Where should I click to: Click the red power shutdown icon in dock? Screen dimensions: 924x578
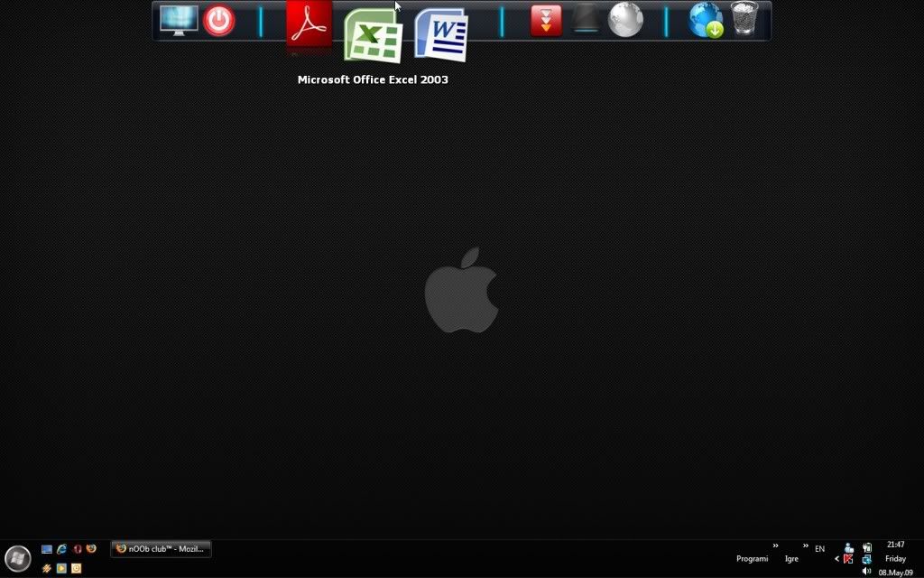point(218,21)
